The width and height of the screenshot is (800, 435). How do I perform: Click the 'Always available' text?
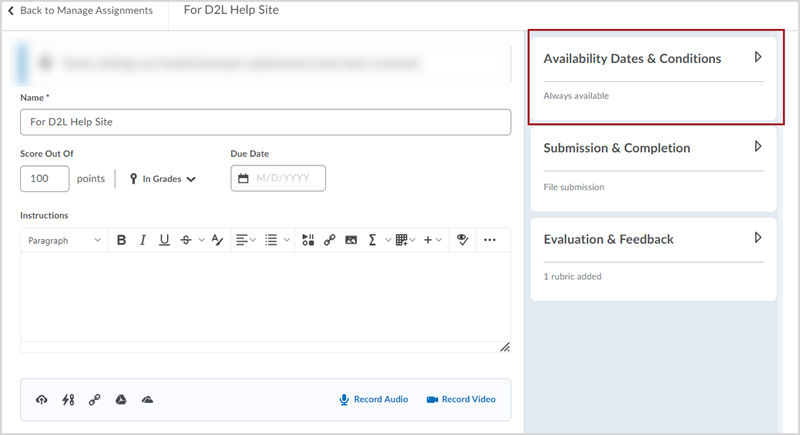click(576, 96)
